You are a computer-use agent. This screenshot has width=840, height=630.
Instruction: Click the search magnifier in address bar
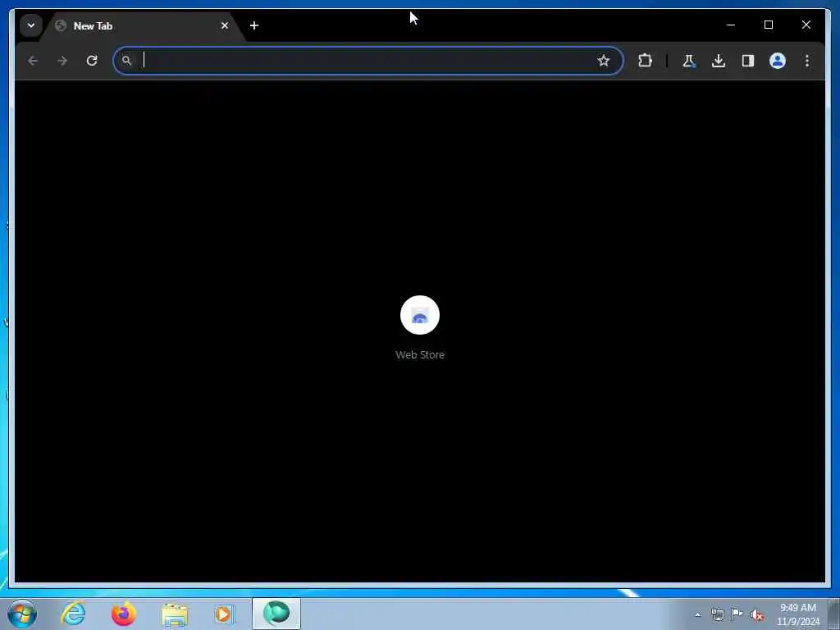[126, 61]
